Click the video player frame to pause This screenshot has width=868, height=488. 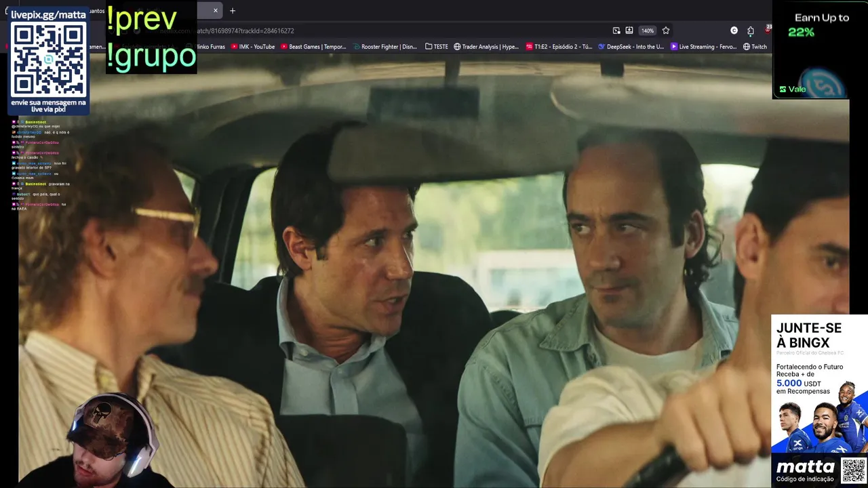pos(434,271)
